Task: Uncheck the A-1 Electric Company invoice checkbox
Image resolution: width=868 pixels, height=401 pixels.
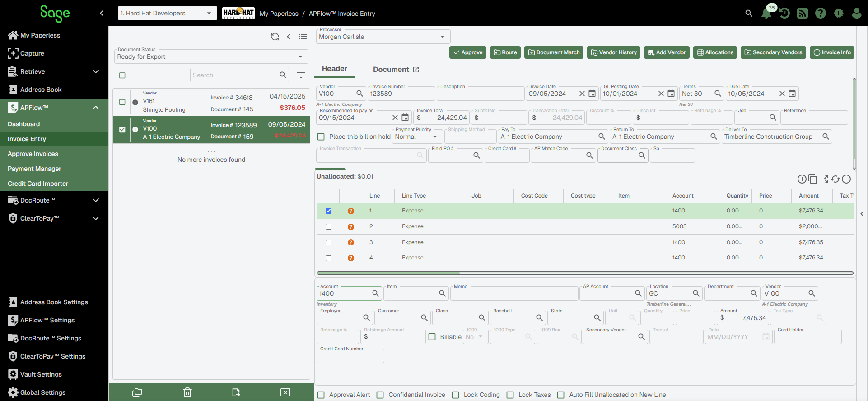Action: [122, 130]
